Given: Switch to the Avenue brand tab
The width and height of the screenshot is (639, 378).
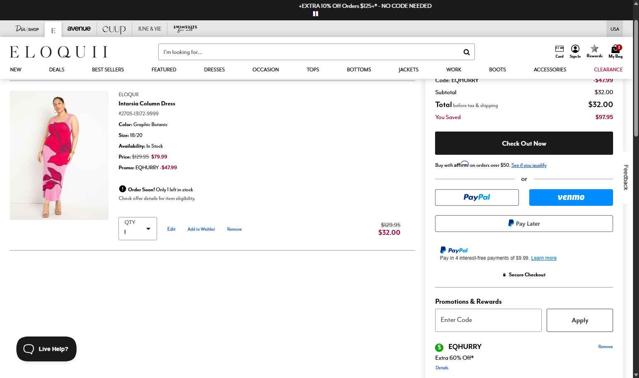Looking at the screenshot, I should (x=79, y=29).
